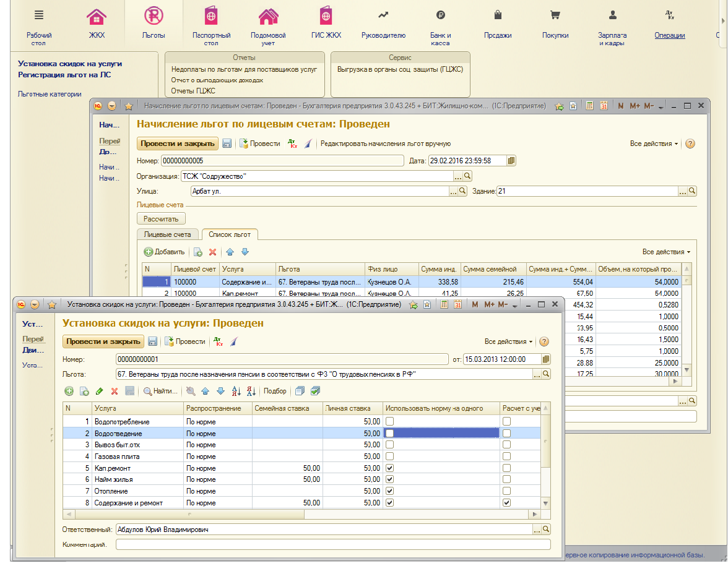Open Все действия menu beside Редактировать начисления
Screen dimensions: 728x579
(x=654, y=144)
